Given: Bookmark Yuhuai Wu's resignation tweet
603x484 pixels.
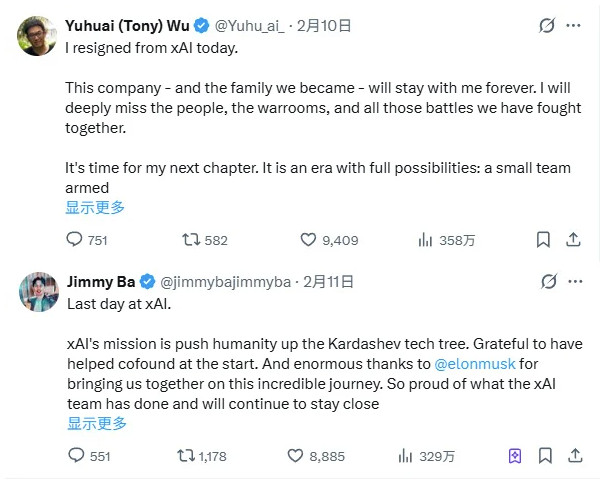Looking at the screenshot, I should pos(542,240).
